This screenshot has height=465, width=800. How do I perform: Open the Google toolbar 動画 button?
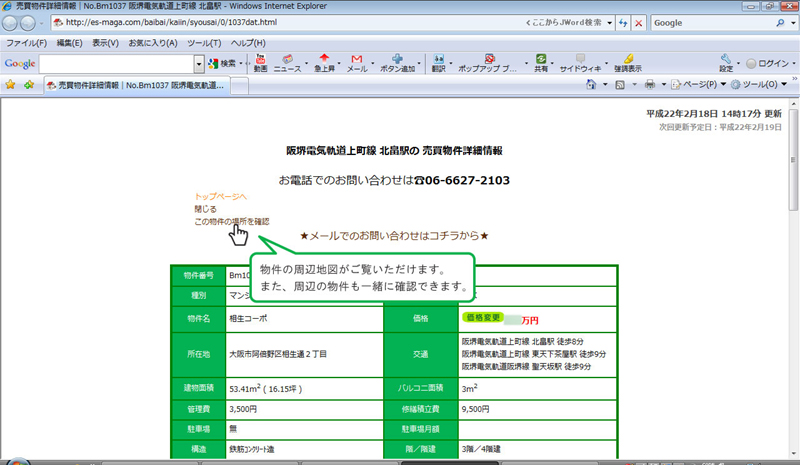260,63
